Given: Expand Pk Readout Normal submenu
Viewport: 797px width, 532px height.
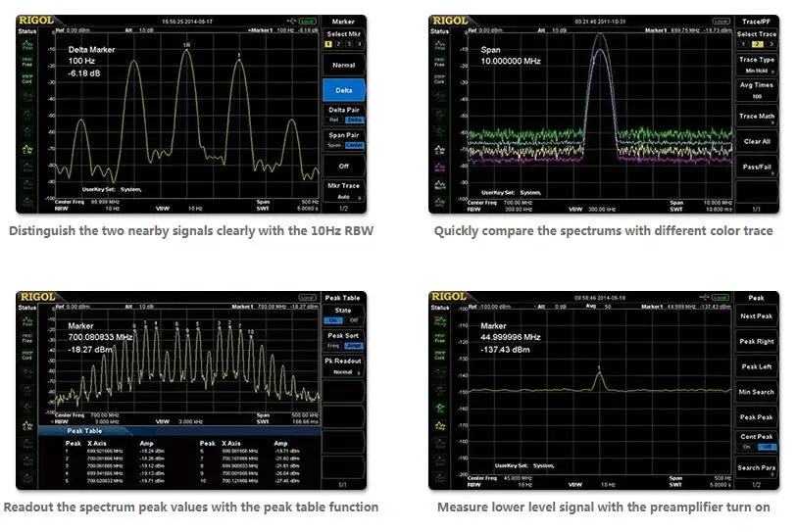Looking at the screenshot, I should [344, 365].
